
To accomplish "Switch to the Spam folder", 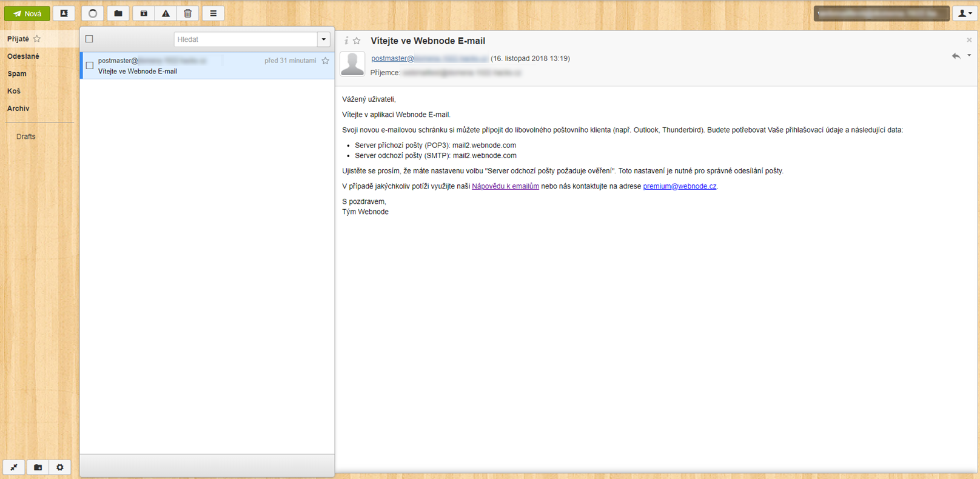I will tap(17, 74).
